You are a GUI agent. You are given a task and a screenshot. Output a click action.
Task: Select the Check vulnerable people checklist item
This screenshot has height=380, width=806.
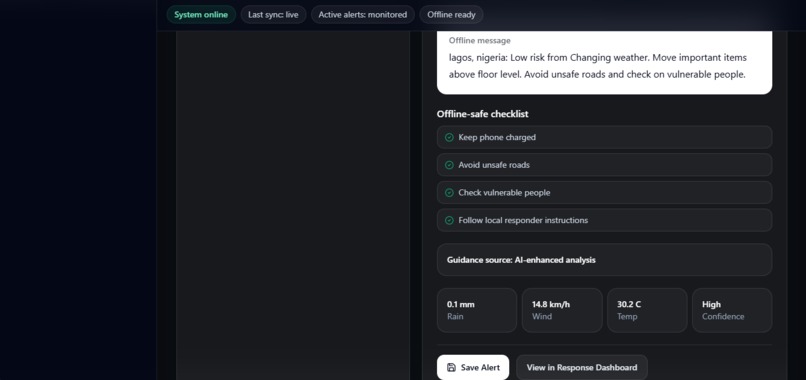(x=604, y=193)
